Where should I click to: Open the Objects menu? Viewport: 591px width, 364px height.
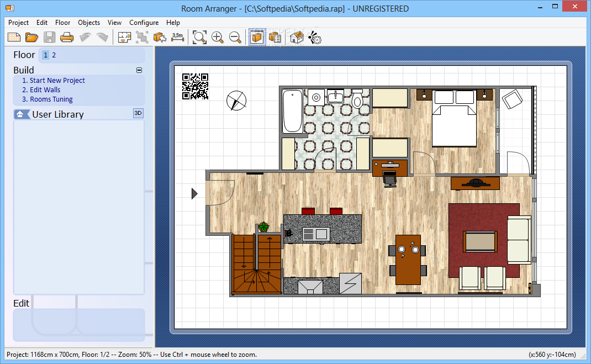(x=89, y=23)
